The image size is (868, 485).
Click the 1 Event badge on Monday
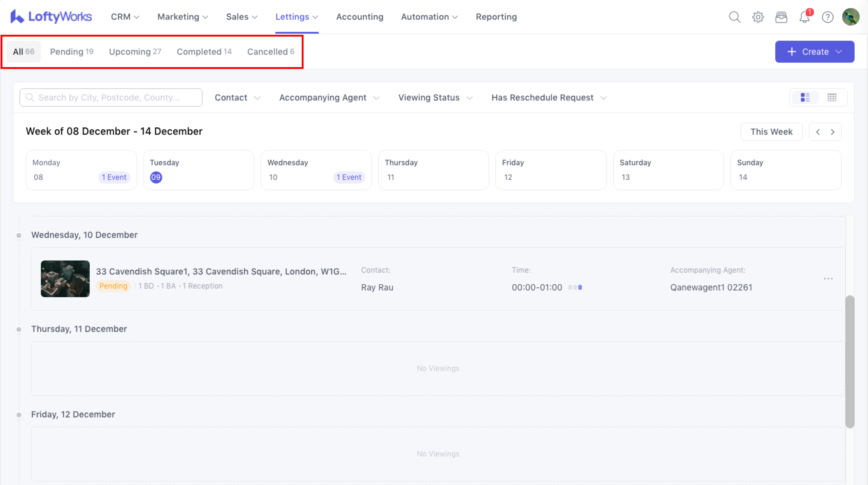114,178
